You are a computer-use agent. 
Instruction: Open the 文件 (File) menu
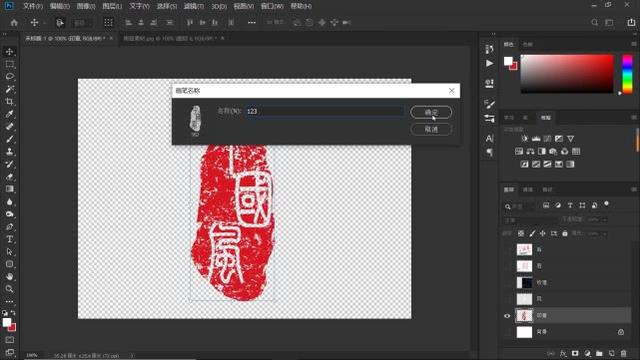[33, 6]
